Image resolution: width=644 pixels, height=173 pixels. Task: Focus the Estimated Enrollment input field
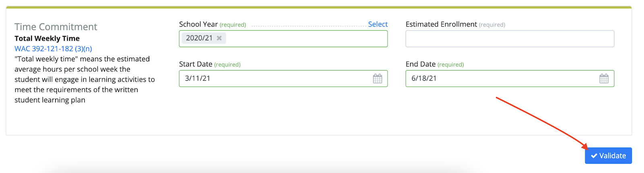pyautogui.click(x=510, y=39)
